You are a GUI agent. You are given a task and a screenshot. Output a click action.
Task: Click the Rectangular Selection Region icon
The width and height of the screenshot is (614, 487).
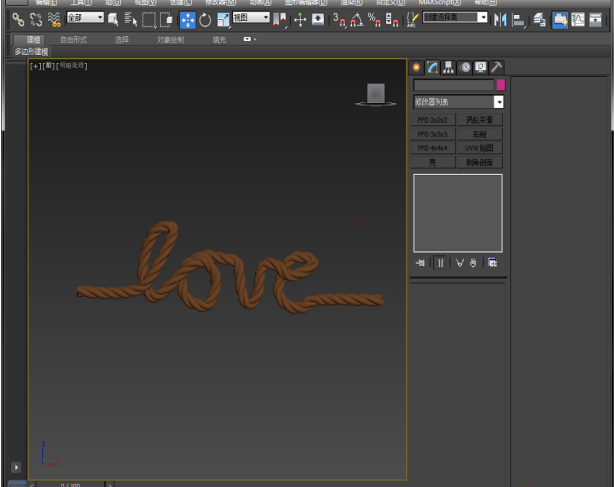click(x=149, y=20)
